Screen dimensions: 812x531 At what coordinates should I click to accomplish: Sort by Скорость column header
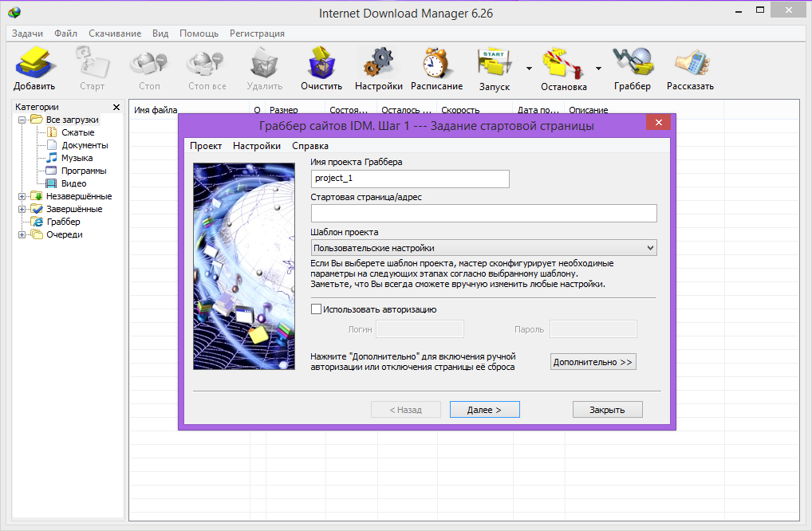click(475, 110)
